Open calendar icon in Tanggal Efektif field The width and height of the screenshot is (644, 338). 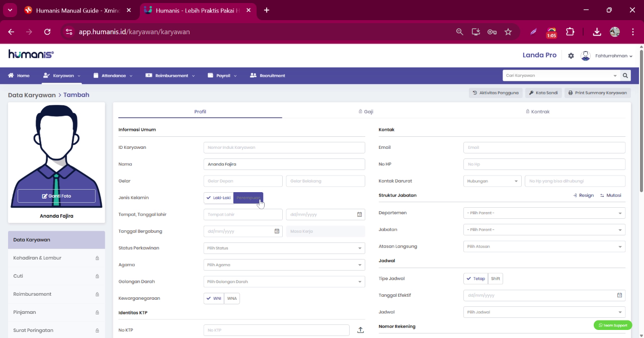tap(620, 295)
